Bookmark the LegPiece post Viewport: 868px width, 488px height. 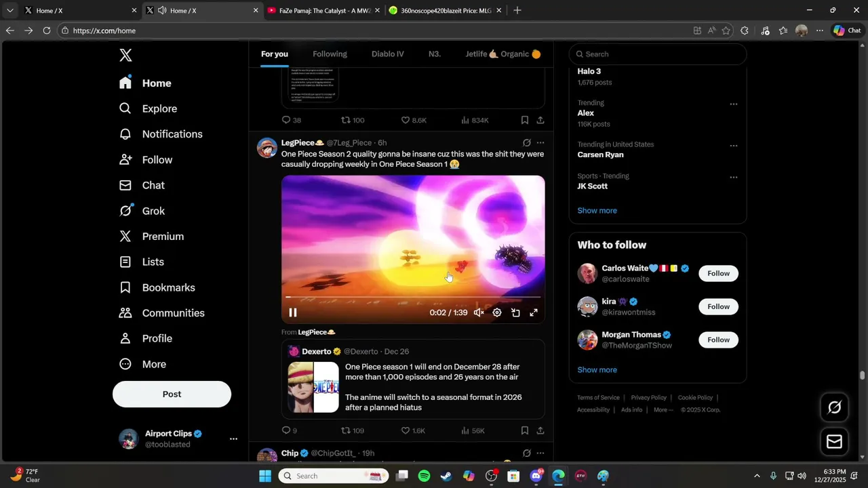coord(525,430)
